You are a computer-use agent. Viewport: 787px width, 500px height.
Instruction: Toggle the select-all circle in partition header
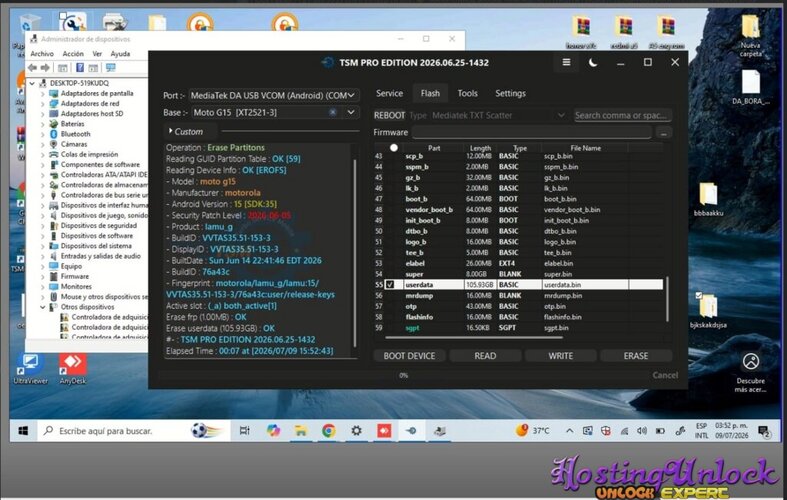pyautogui.click(x=394, y=148)
